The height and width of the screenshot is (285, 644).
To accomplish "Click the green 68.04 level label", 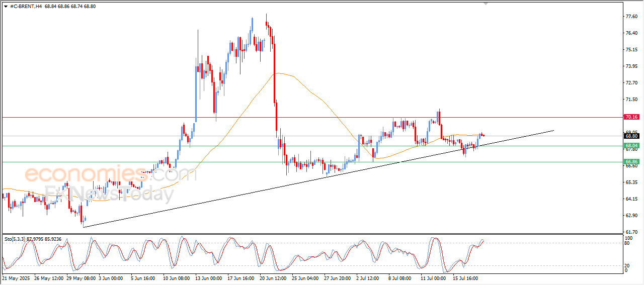I will pyautogui.click(x=631, y=146).
